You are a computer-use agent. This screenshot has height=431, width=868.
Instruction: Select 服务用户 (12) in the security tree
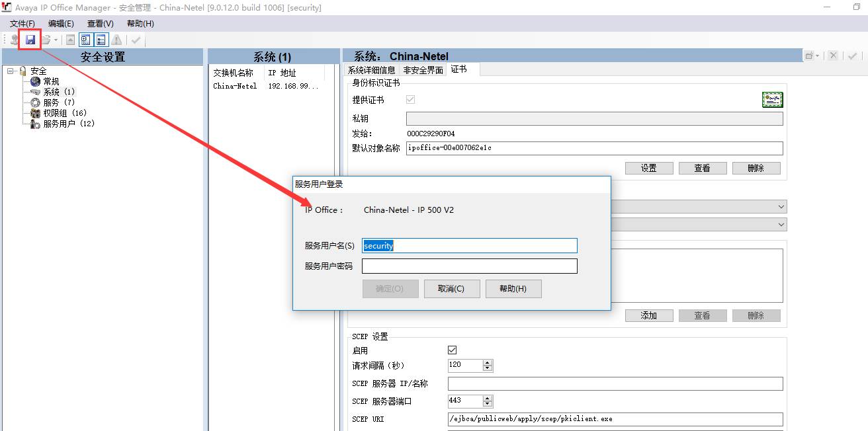(x=69, y=124)
